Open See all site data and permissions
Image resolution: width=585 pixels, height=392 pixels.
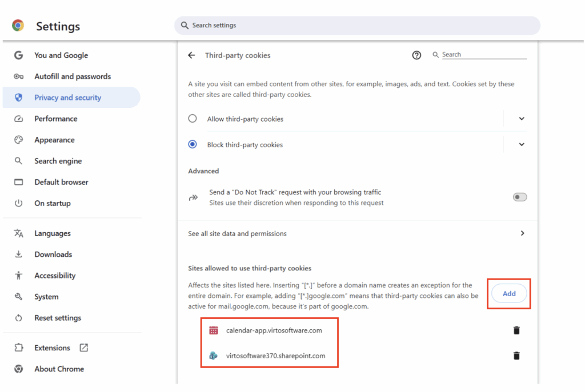tap(357, 233)
